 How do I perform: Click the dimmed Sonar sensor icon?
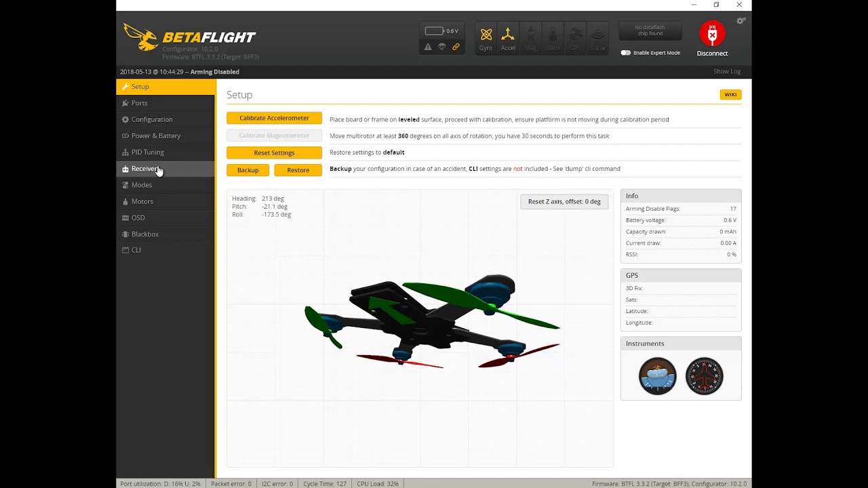pos(597,39)
